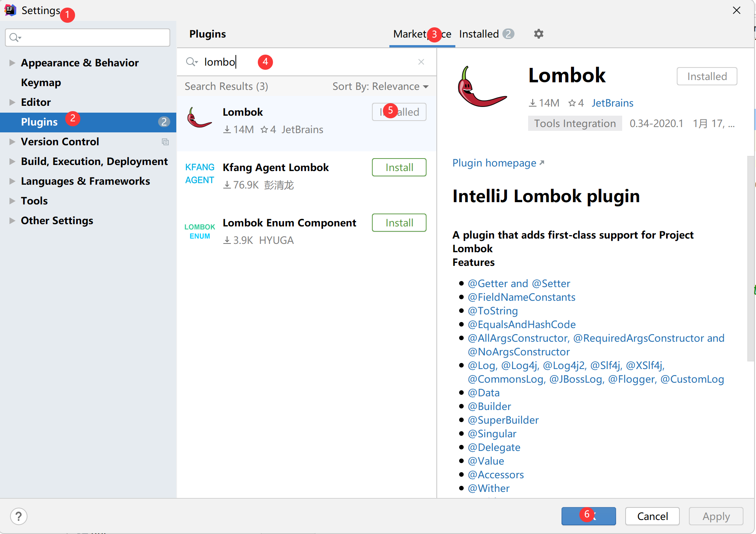
Task: Open the @Singular feature link
Action: pyautogui.click(x=492, y=434)
